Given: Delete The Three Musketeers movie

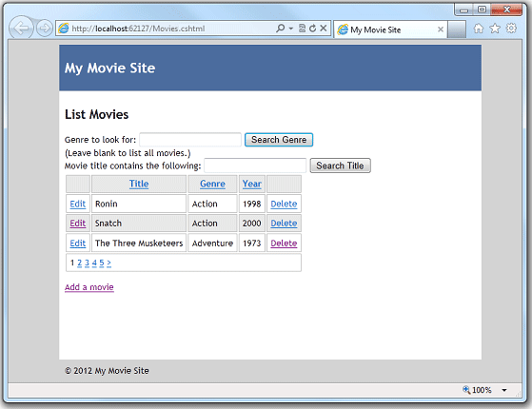Looking at the screenshot, I should click(284, 243).
